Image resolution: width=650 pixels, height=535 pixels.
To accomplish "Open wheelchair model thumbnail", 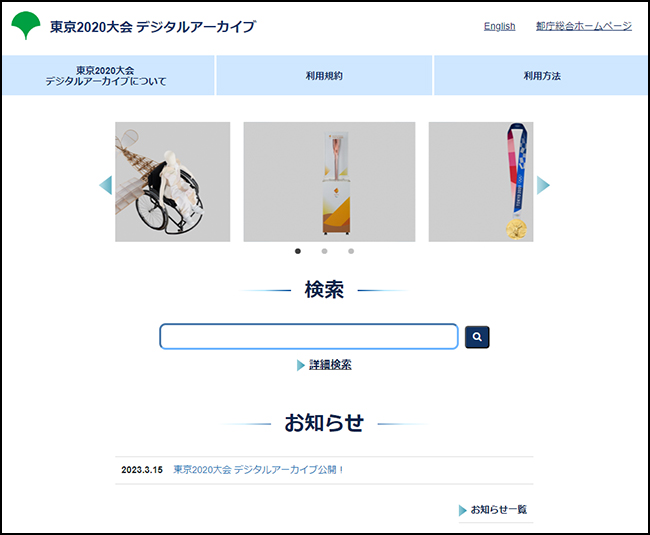I will pos(172,182).
